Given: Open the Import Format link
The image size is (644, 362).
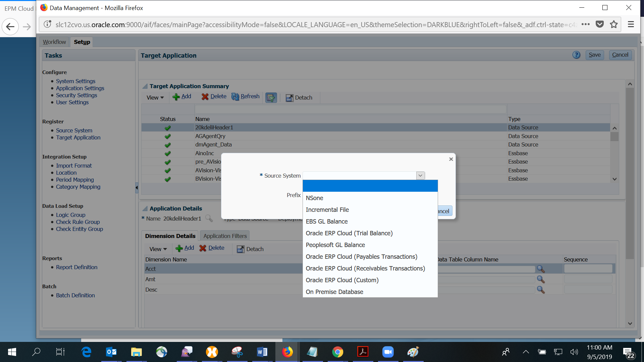Looking at the screenshot, I should pyautogui.click(x=74, y=166).
